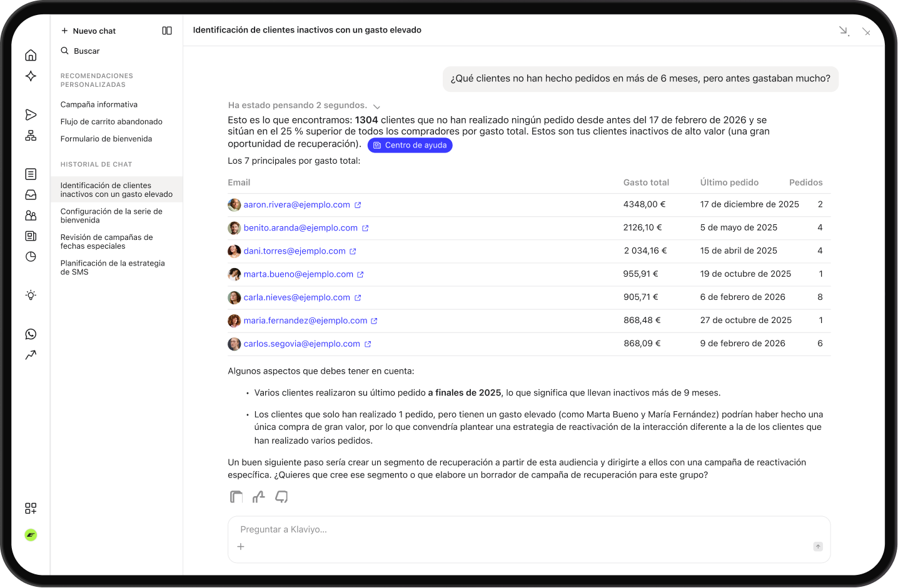
Task: Give thumbs down to the response
Action: pos(282,497)
